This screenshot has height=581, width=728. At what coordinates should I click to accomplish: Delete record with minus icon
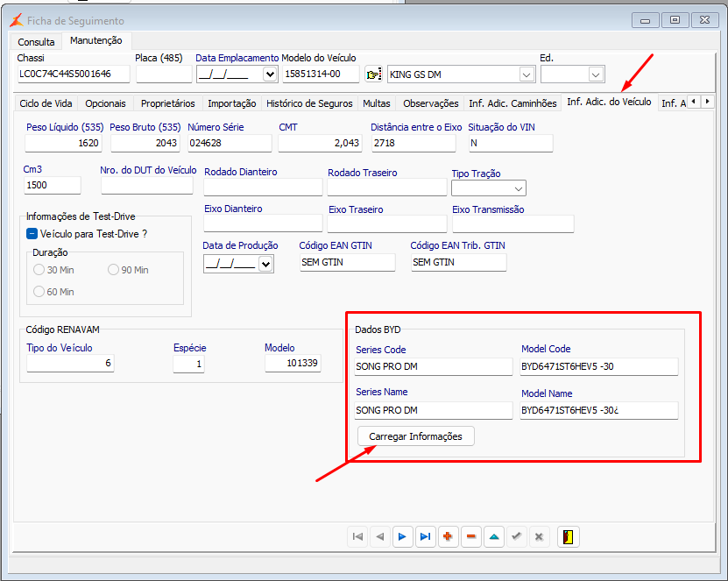470,536
